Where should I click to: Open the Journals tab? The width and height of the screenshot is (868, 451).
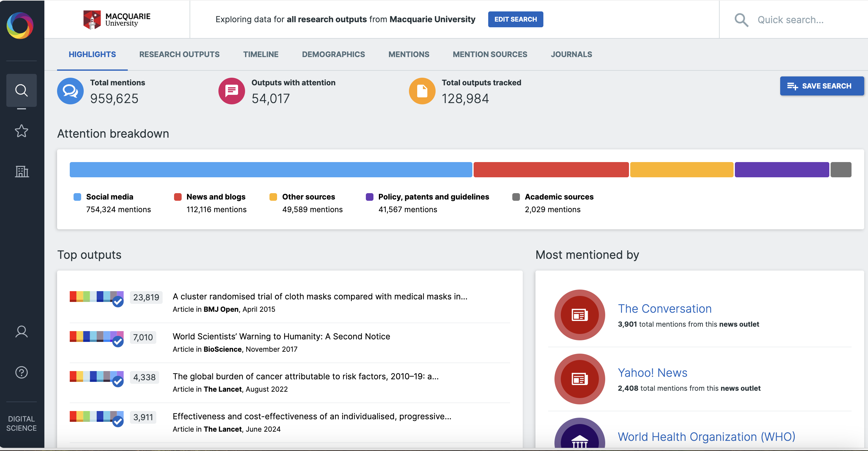tap(572, 54)
